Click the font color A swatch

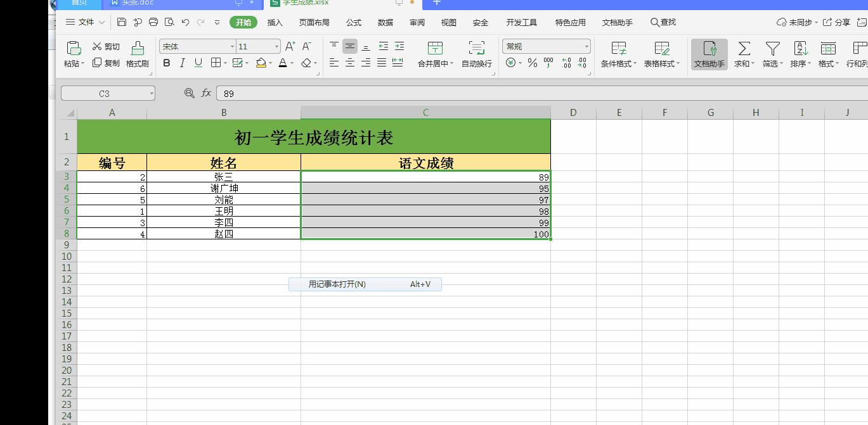pos(283,63)
